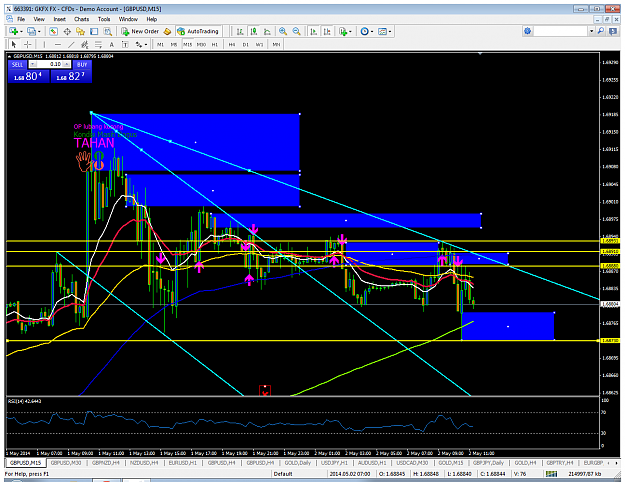Zoom out on the chart
Image resolution: width=625 pixels, height=482 pixels.
(x=297, y=31)
